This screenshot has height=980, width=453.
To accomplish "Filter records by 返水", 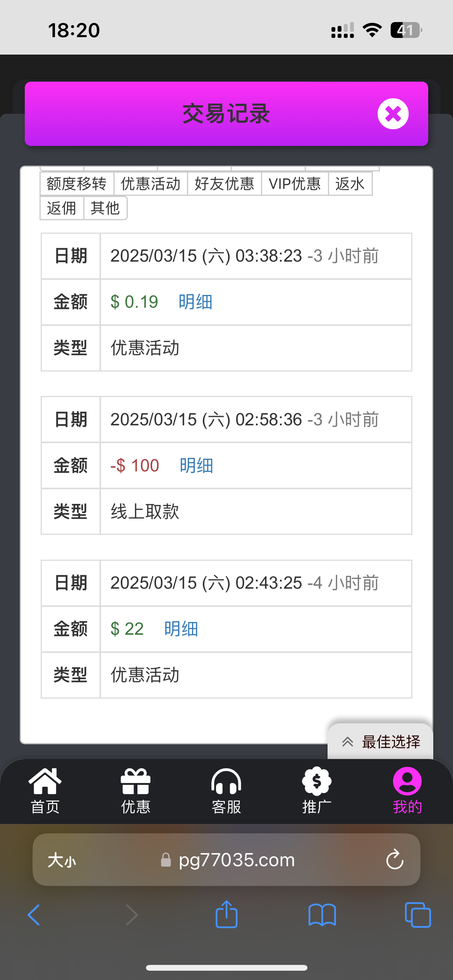I will click(350, 184).
